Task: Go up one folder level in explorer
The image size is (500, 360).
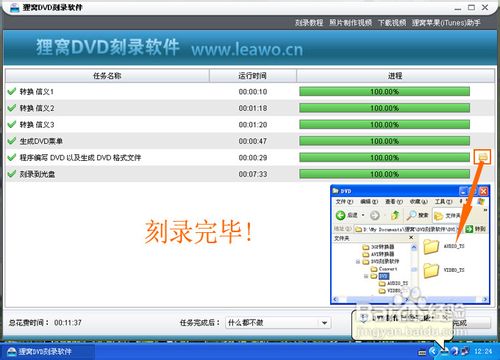Action: click(x=395, y=215)
